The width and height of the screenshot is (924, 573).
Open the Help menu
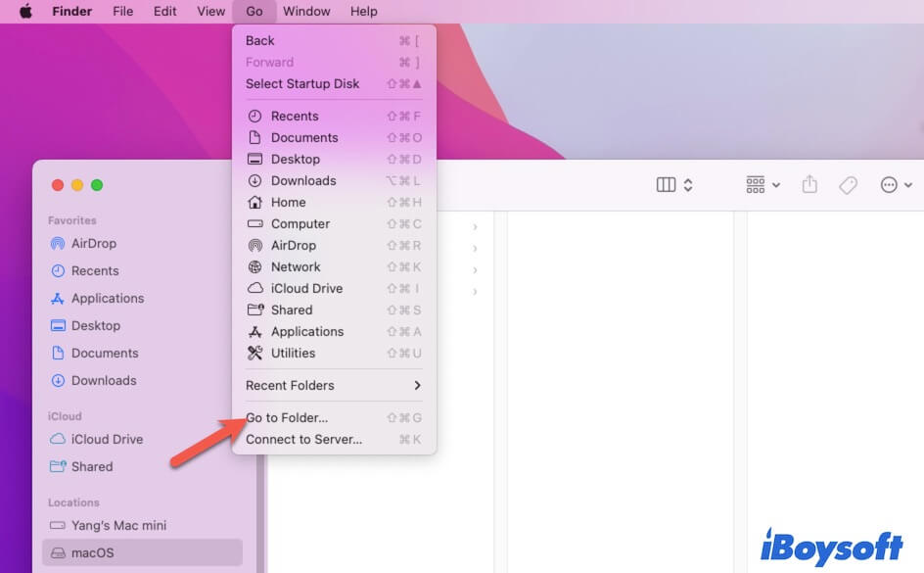363,11
